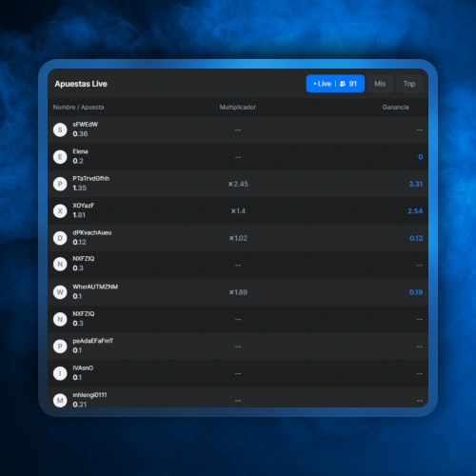The image size is (476, 476).
Task: Click the S avatar for sFWEdW
Action: pos(60,129)
